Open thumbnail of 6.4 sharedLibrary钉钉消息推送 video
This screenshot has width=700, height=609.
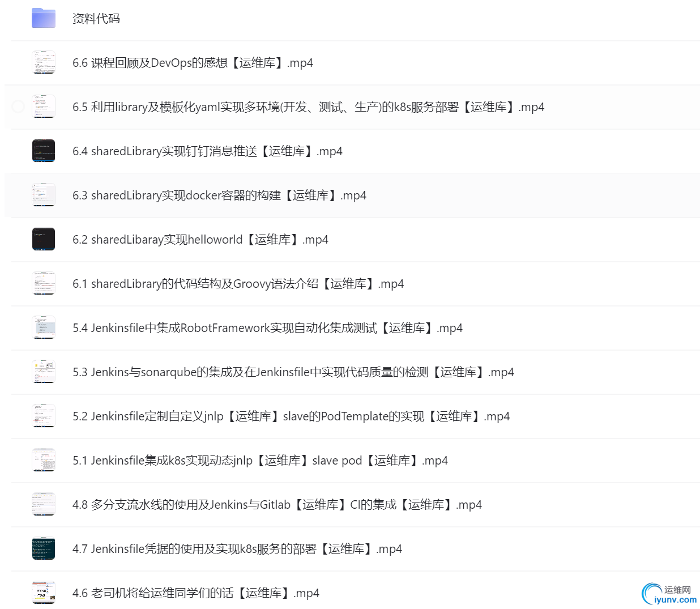[44, 151]
